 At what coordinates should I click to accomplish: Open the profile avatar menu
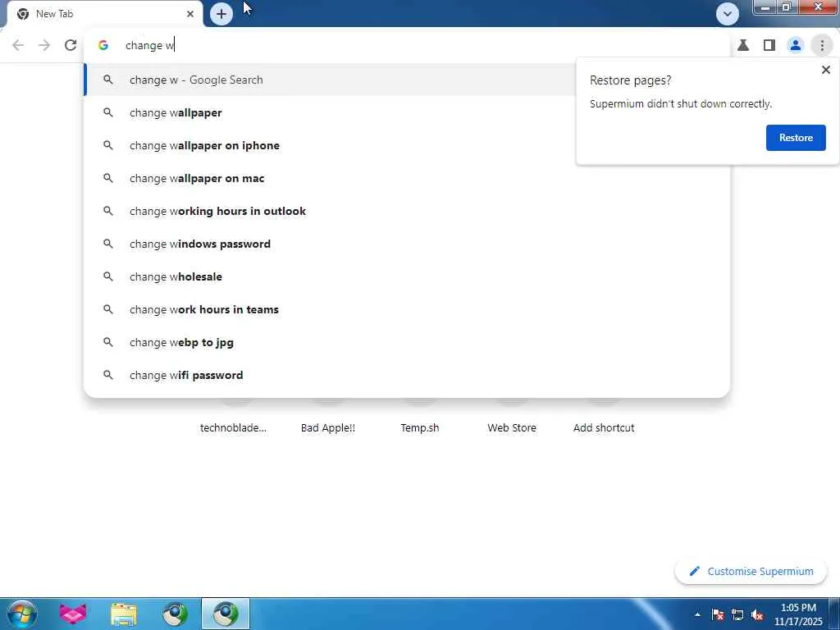pyautogui.click(x=796, y=46)
